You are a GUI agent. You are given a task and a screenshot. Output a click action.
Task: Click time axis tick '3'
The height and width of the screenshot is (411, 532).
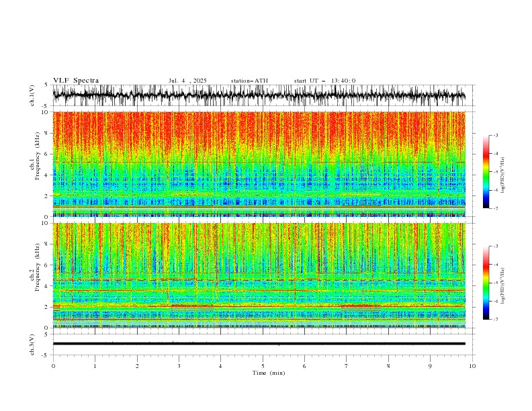click(179, 366)
